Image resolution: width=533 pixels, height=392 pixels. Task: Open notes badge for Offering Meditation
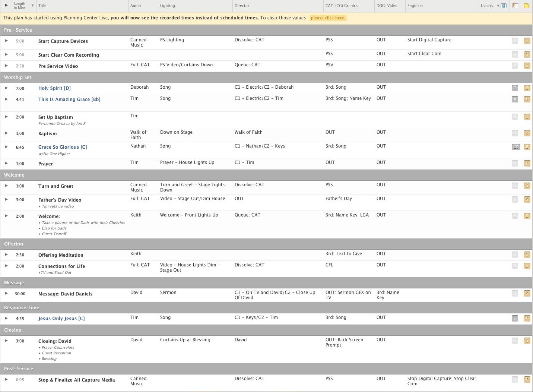coord(527,255)
